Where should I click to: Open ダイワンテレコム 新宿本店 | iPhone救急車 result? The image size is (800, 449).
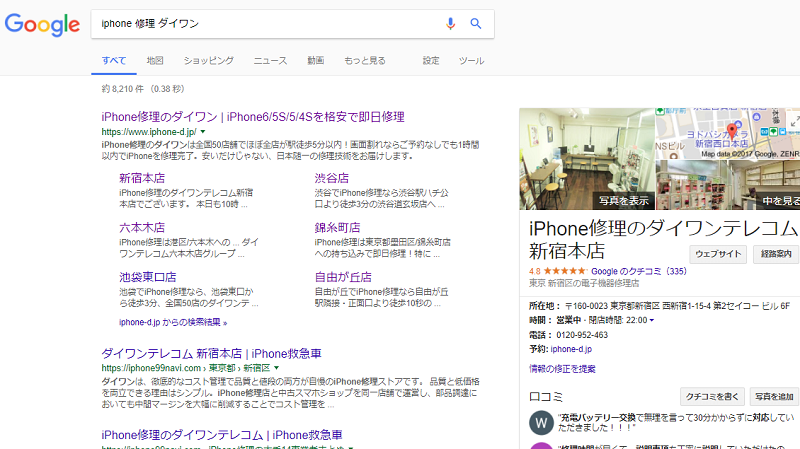(x=211, y=354)
